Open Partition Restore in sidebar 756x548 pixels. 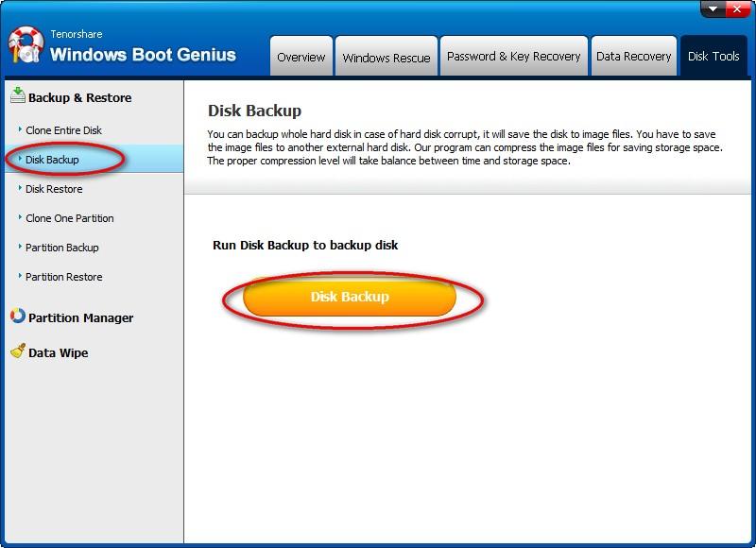pyautogui.click(x=63, y=277)
